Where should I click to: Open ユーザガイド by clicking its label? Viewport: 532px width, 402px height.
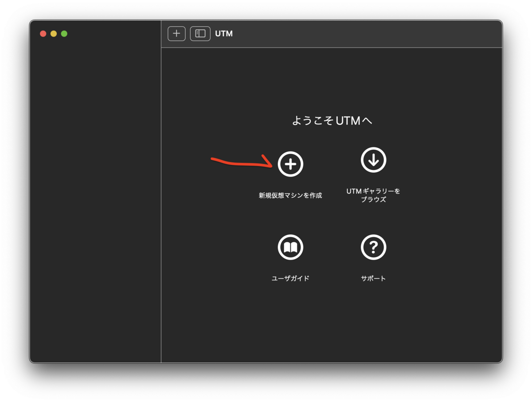tap(290, 278)
